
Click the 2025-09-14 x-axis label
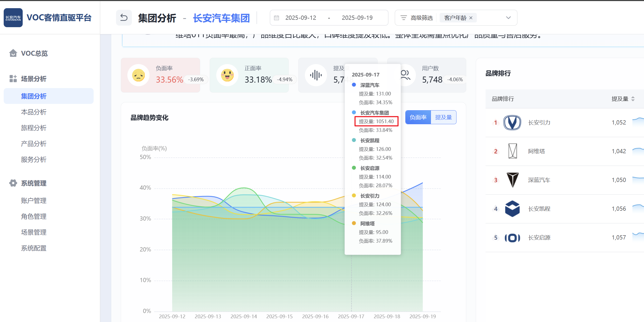pos(244,316)
